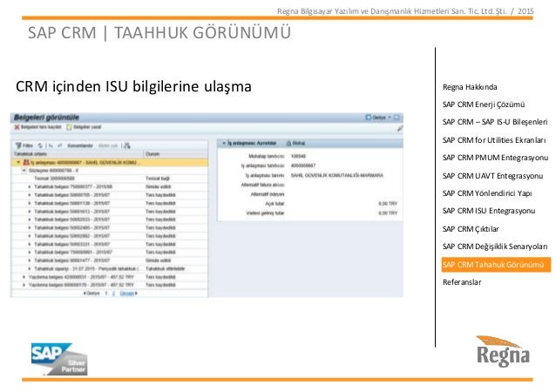This screenshot has width=556, height=392.
Task: Open SAP CRM Değişiklik Senaryoları item
Action: 495,247
